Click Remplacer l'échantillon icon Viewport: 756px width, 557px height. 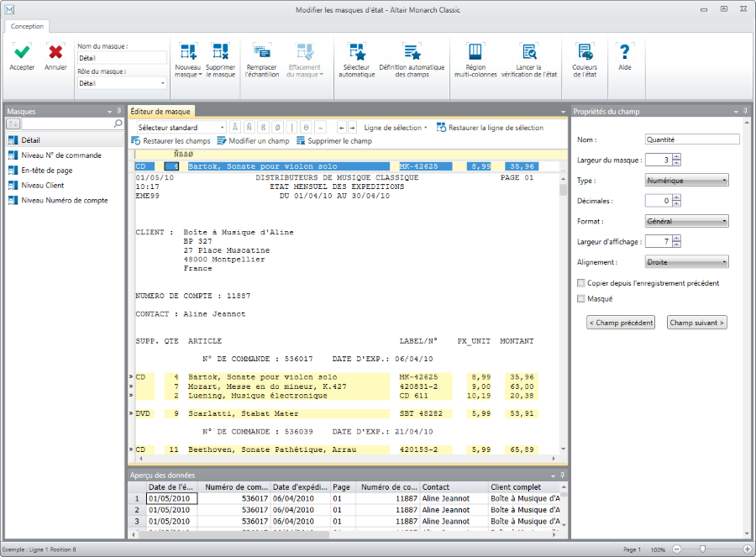click(261, 53)
